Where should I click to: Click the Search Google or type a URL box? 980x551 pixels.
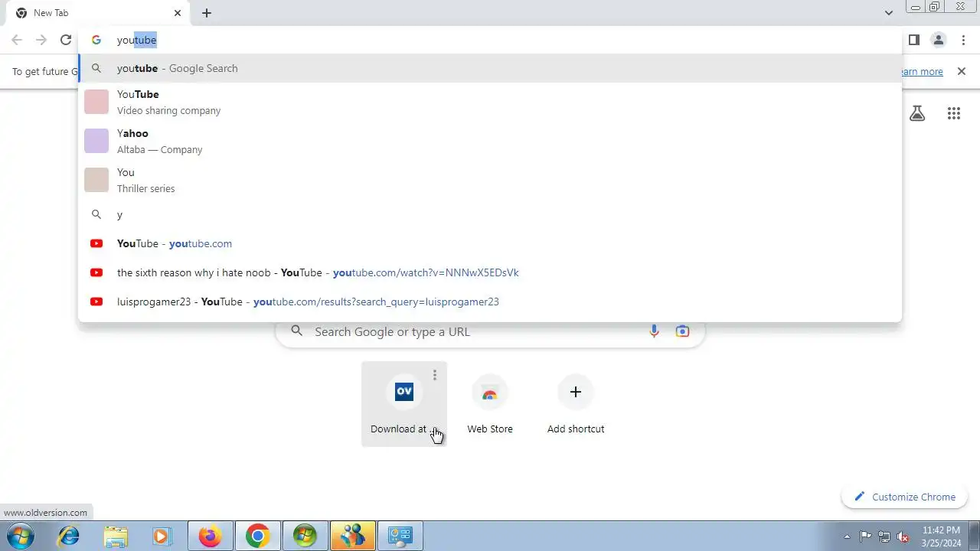[x=490, y=331]
